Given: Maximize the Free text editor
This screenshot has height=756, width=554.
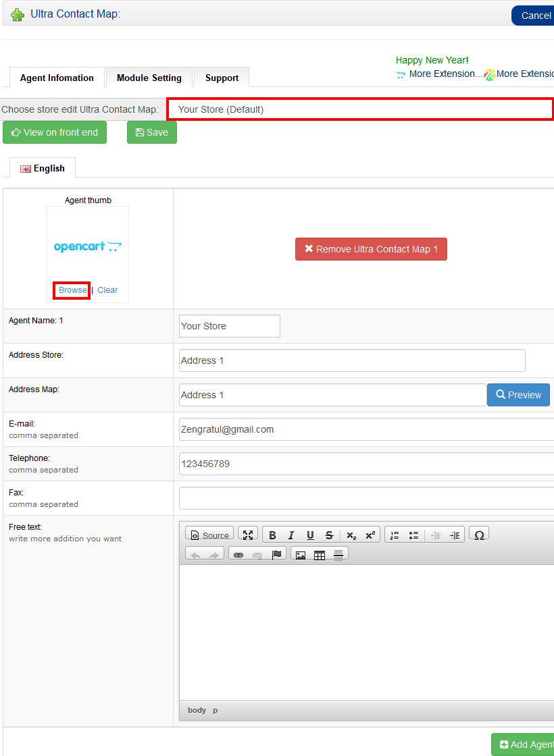Looking at the screenshot, I should click(248, 535).
